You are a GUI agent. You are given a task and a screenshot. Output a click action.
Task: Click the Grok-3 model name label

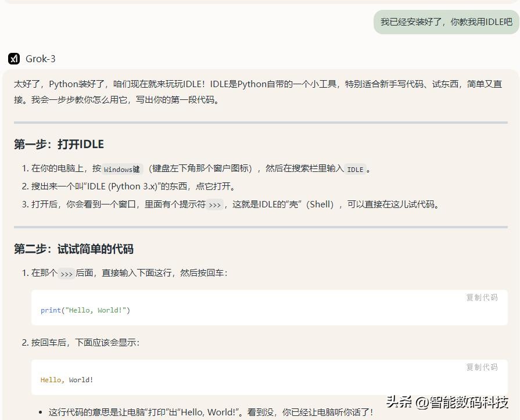point(41,59)
